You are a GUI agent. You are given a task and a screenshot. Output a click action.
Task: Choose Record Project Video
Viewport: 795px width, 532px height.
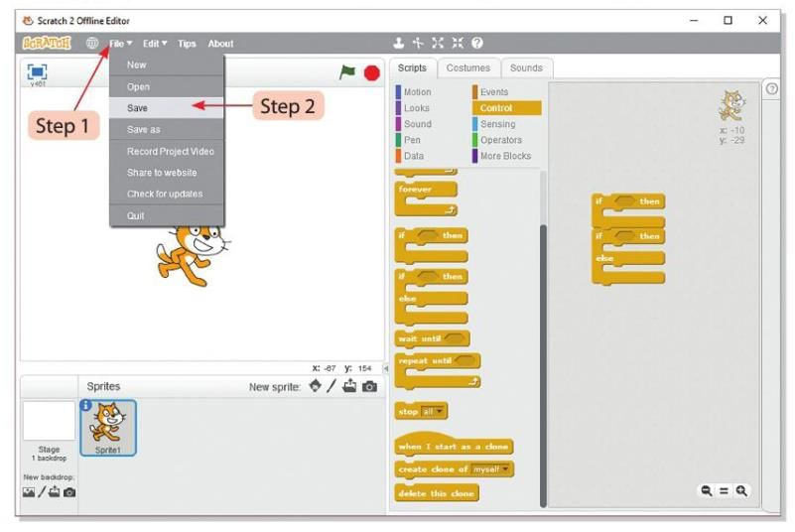(x=167, y=151)
